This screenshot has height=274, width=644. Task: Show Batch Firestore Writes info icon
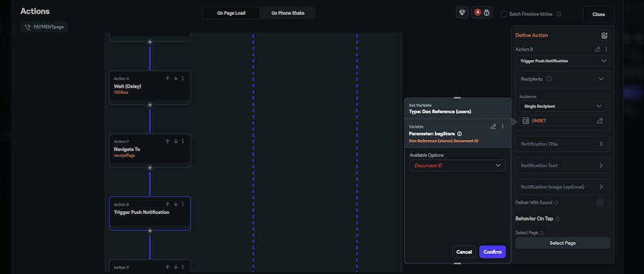(x=558, y=14)
